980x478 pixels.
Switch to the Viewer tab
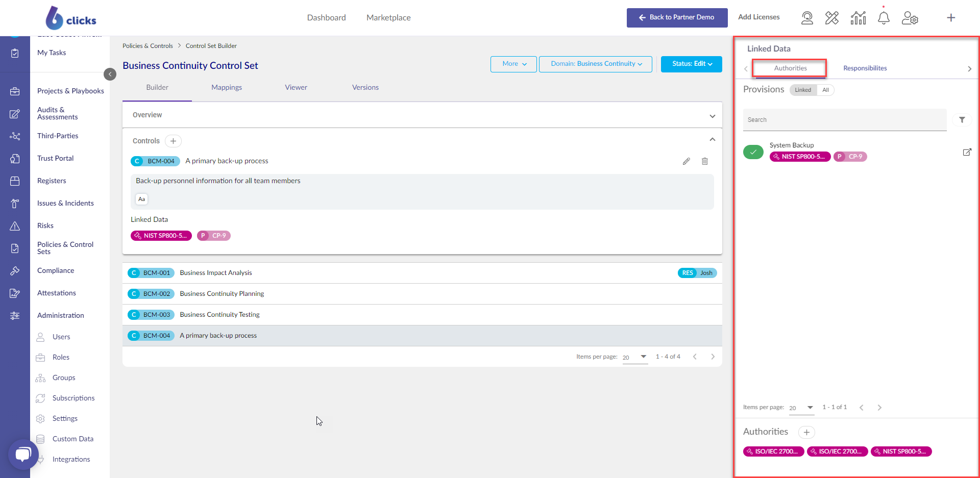point(296,88)
